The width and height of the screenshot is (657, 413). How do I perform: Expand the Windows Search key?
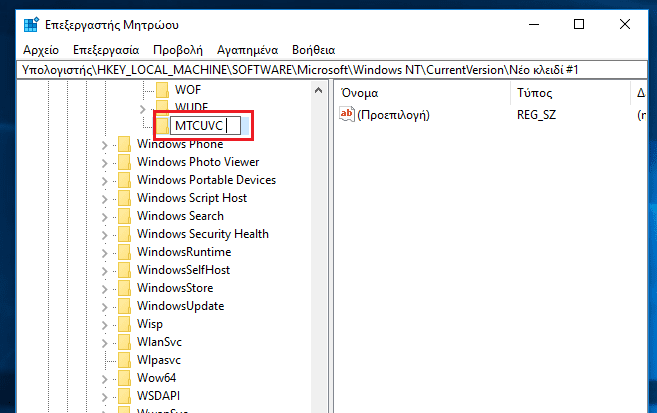[x=104, y=217]
